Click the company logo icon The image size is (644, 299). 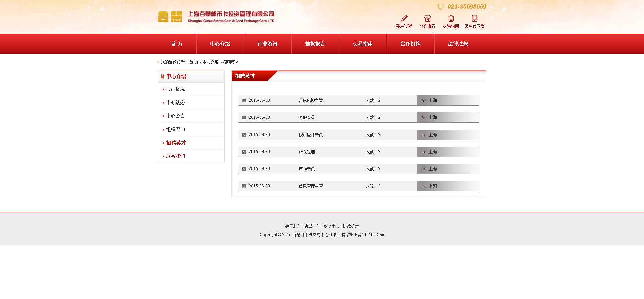point(170,17)
